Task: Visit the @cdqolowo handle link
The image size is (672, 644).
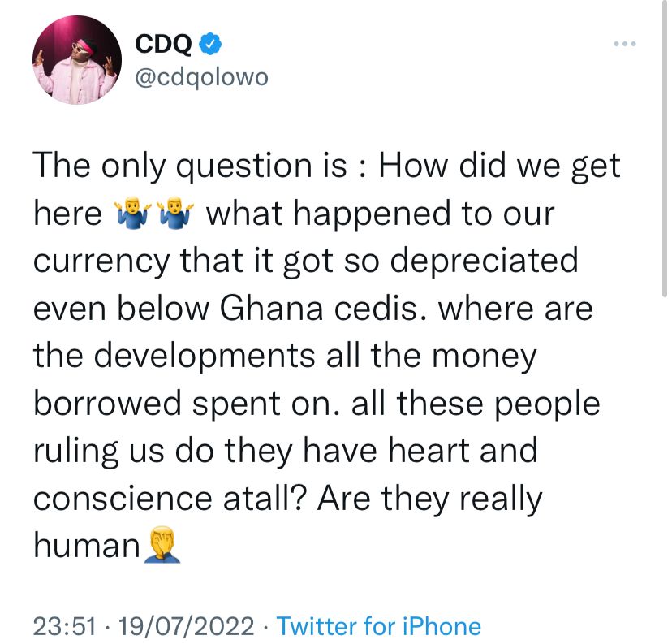Action: [x=201, y=78]
